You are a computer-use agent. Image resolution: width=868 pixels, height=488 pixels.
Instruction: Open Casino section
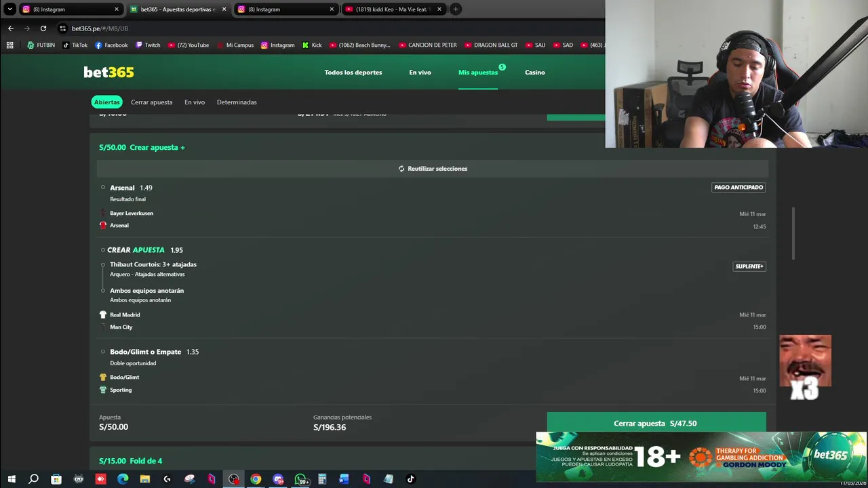pos(535,73)
